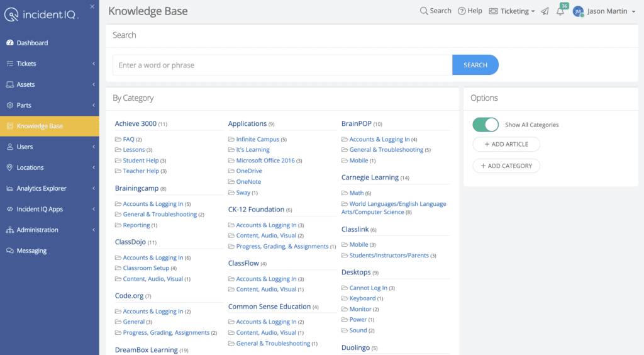This screenshot has height=355, width=644.
Task: Click the Assets laptop icon
Action: 10,84
